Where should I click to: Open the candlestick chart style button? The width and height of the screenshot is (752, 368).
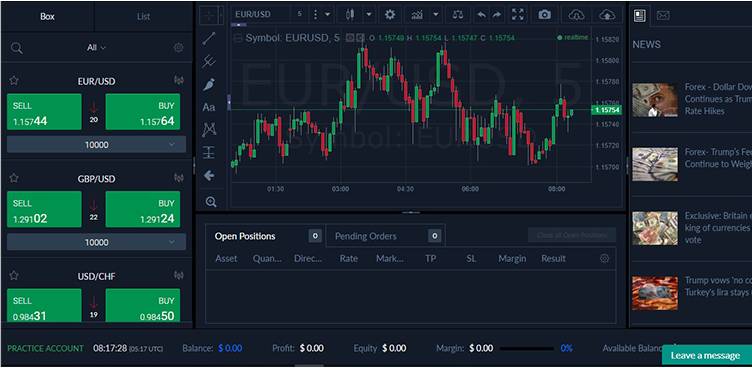click(350, 14)
